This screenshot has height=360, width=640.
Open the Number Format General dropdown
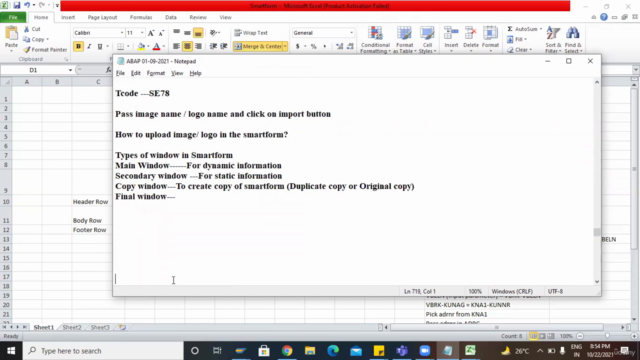click(x=351, y=33)
